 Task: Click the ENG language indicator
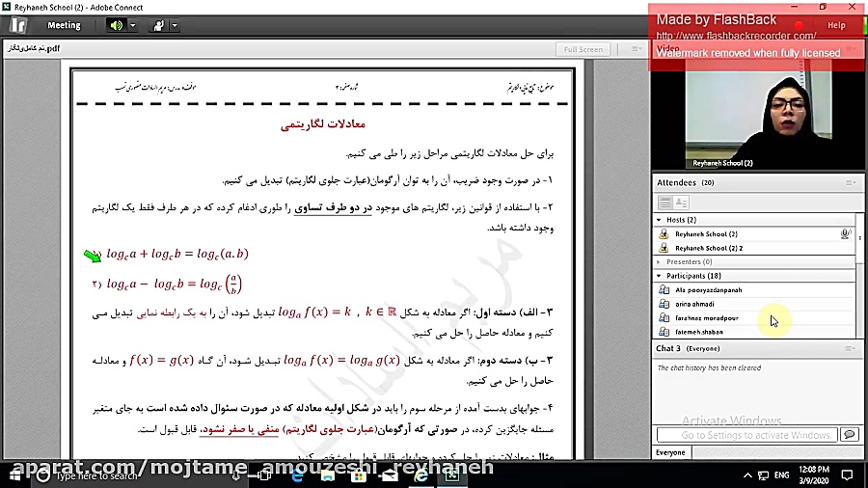tap(781, 474)
